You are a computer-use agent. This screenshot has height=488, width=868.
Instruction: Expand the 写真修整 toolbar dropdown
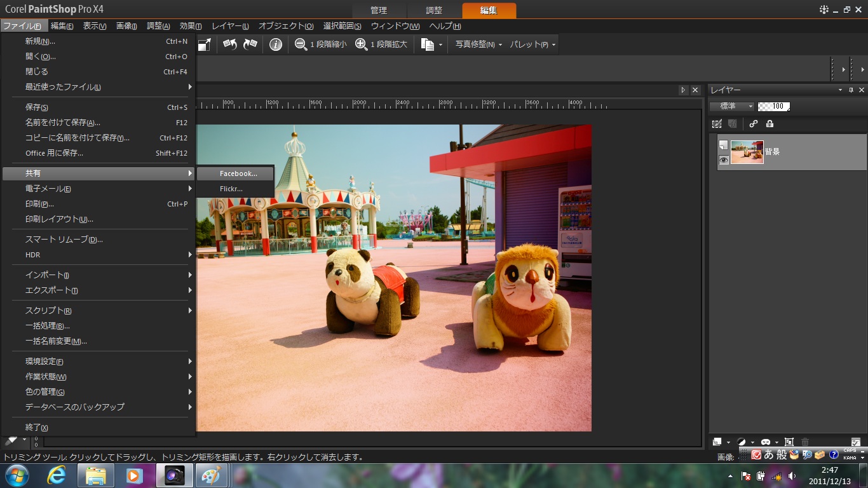[x=478, y=44]
